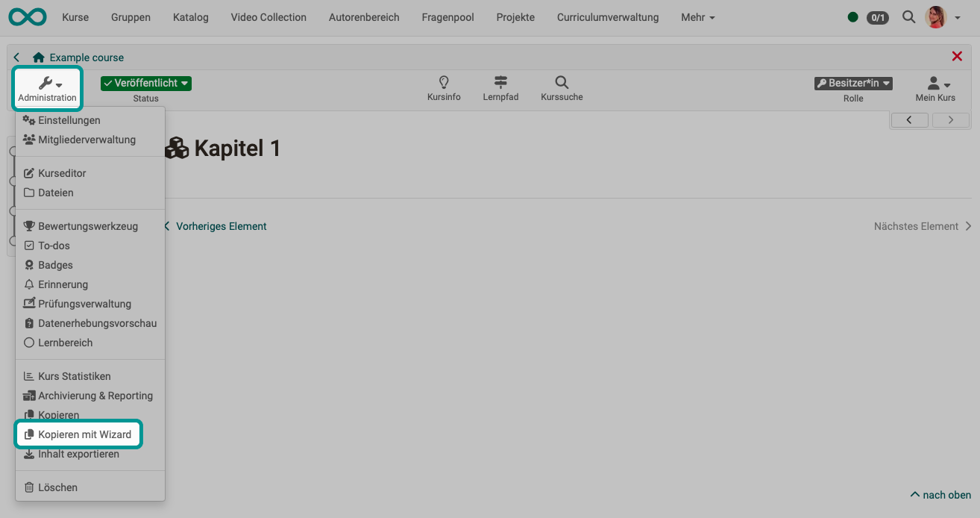Click the 0/1 status badge
Viewport: 980px width, 518px height.
[x=877, y=17]
